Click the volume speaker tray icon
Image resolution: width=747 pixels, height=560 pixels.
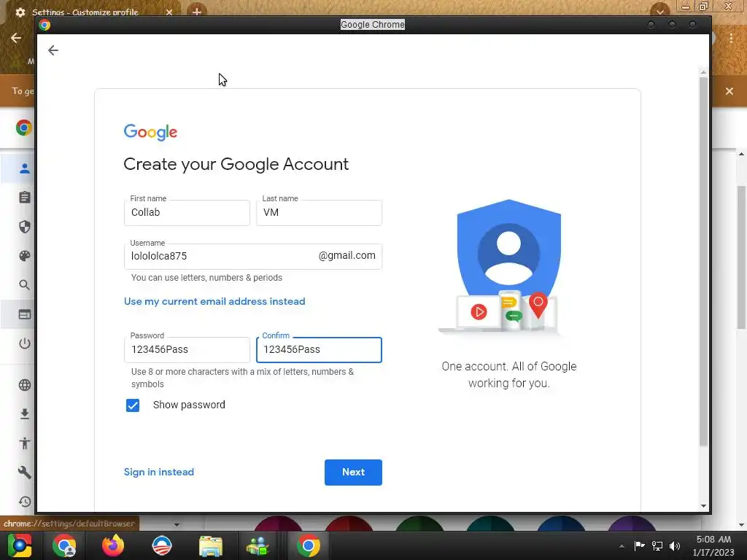click(675, 545)
